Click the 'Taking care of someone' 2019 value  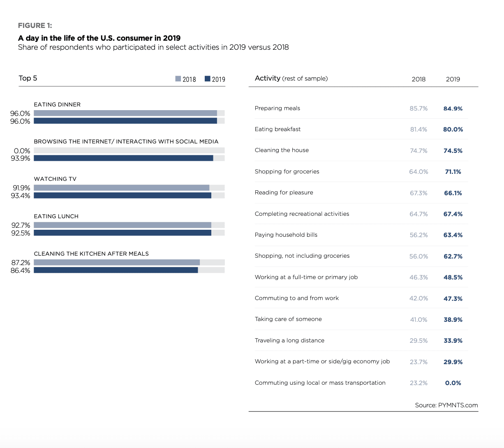click(x=453, y=319)
